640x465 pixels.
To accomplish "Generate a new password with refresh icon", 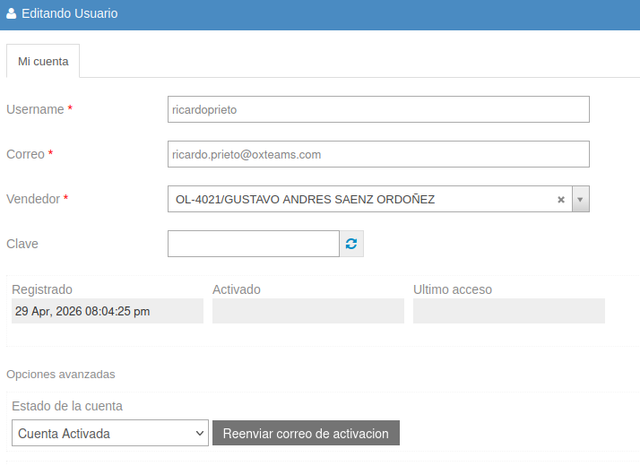I will pyautogui.click(x=351, y=244).
